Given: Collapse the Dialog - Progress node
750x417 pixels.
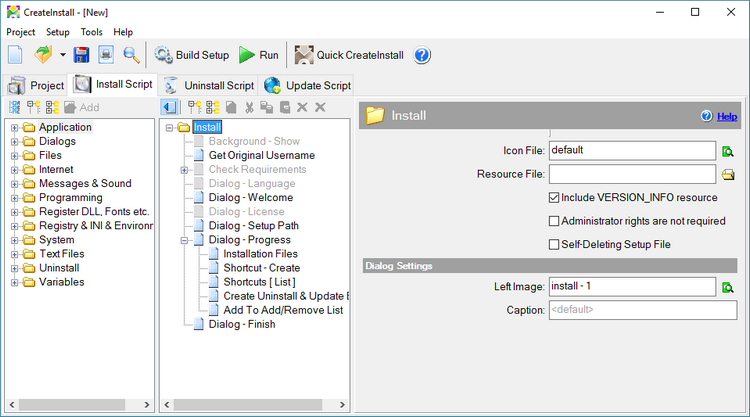Looking at the screenshot, I should [184, 240].
